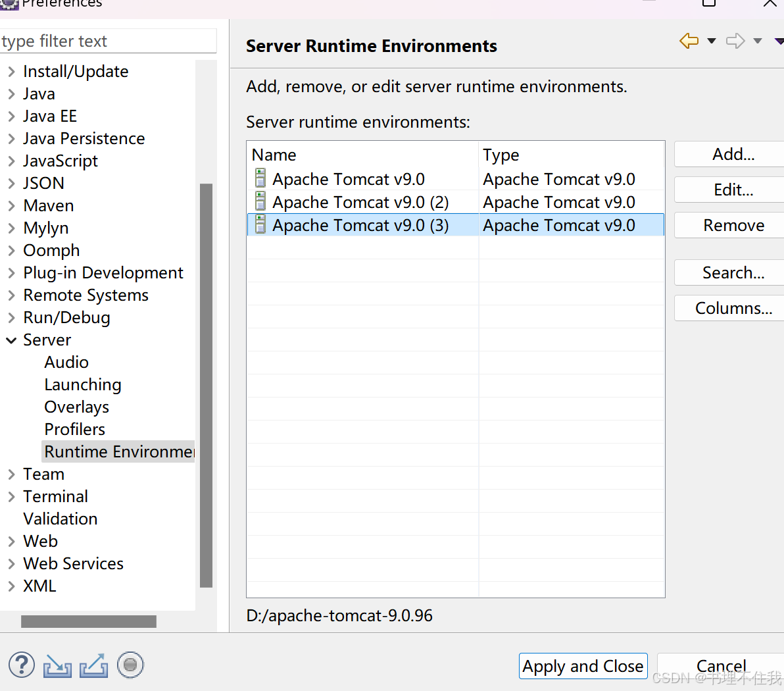Click Apply and Close
Viewport: 784px width, 691px height.
[583, 666]
